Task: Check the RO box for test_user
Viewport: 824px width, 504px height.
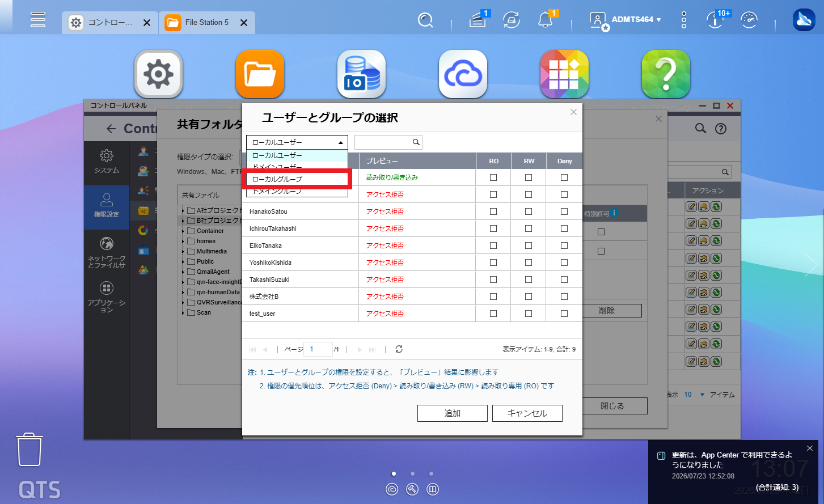Action: [493, 314]
